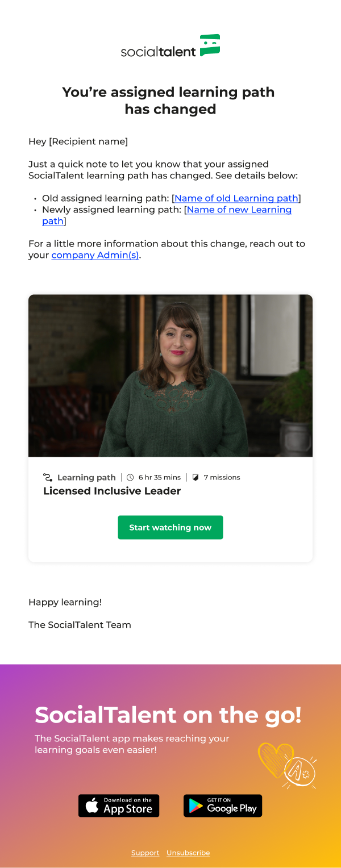Image resolution: width=341 pixels, height=868 pixels.
Task: Click the Learning path route icon
Action: [x=48, y=477]
